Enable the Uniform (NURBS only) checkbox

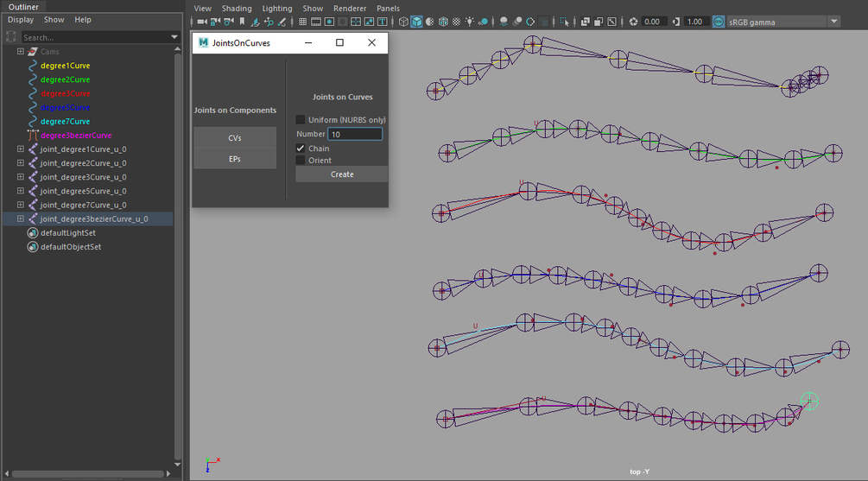(300, 119)
